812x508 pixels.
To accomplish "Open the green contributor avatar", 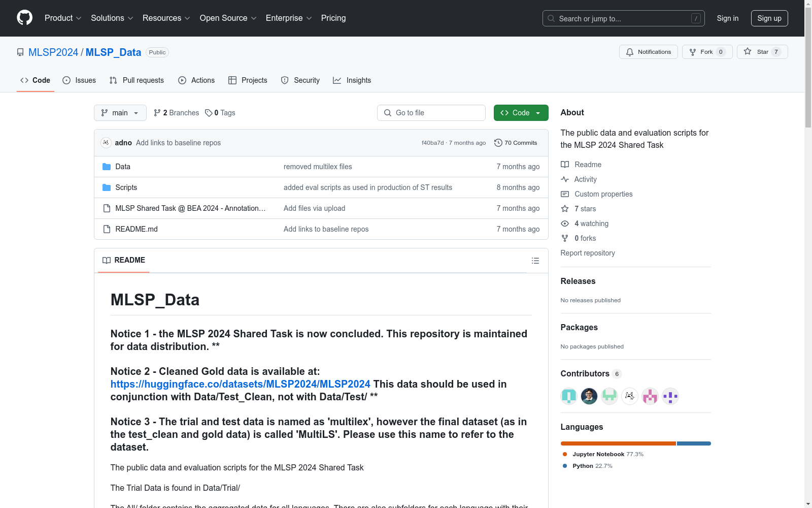I will [610, 396].
